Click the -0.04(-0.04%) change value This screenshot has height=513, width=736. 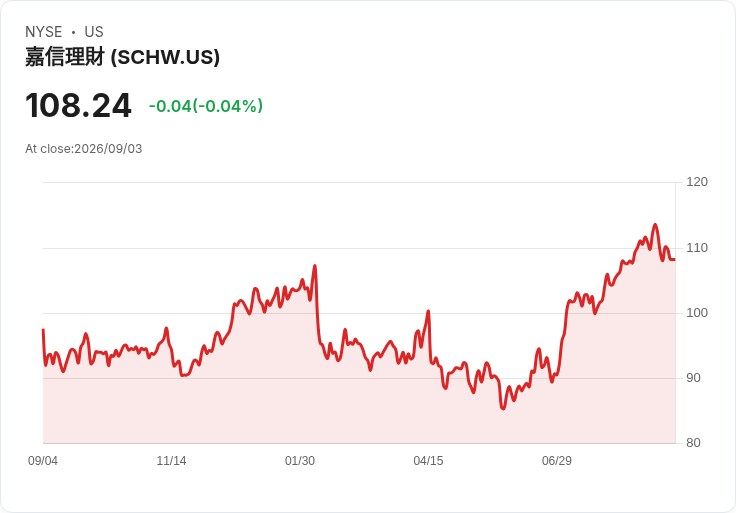pyautogui.click(x=206, y=106)
